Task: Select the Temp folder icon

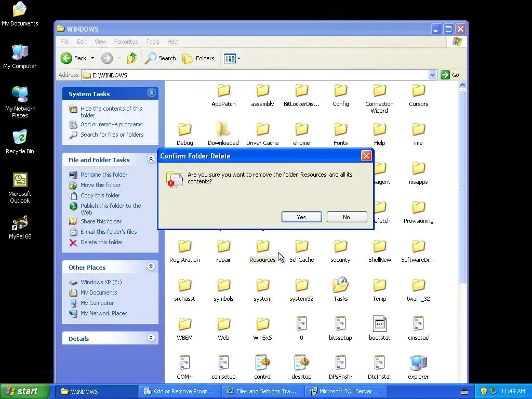Action: tap(380, 285)
